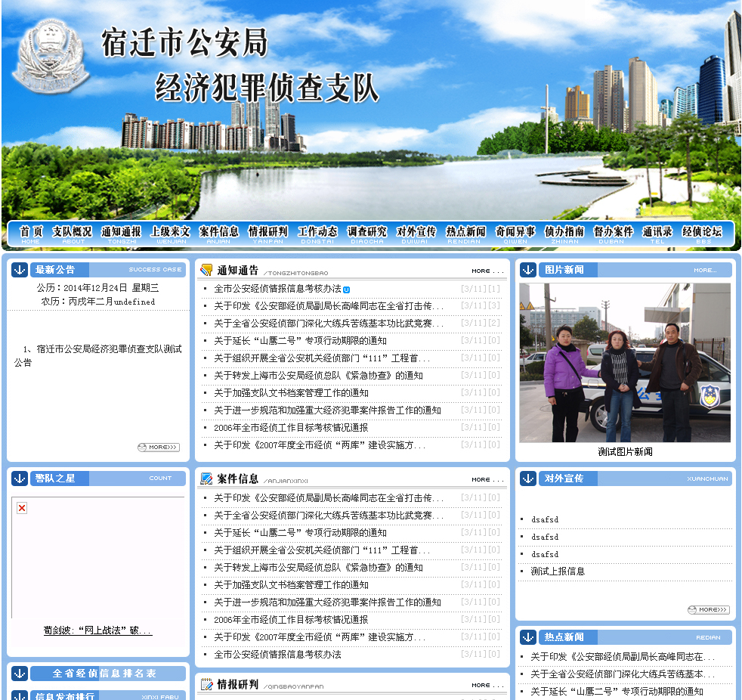Open the 支队概况 menu item
The image size is (742, 700).
click(72, 235)
